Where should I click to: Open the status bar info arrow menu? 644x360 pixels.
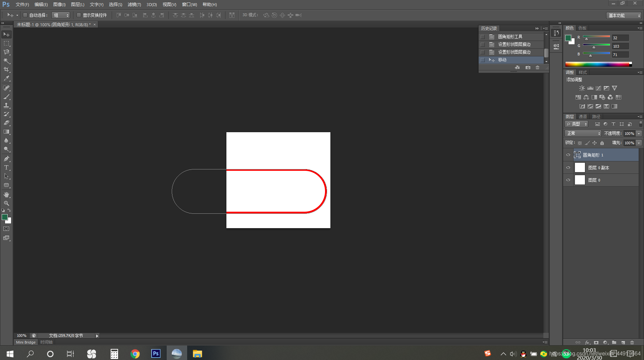tap(97, 336)
